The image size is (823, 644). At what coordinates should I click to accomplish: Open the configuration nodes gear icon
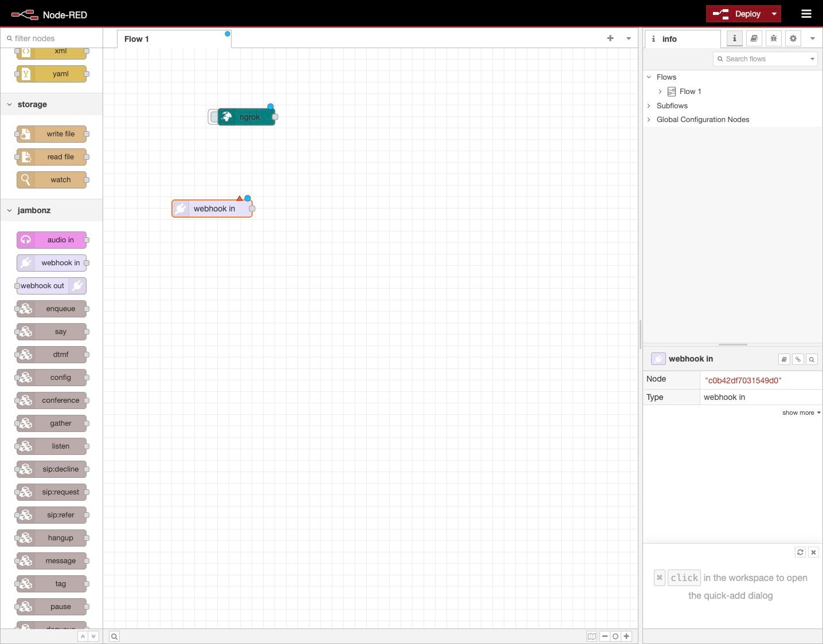click(793, 38)
